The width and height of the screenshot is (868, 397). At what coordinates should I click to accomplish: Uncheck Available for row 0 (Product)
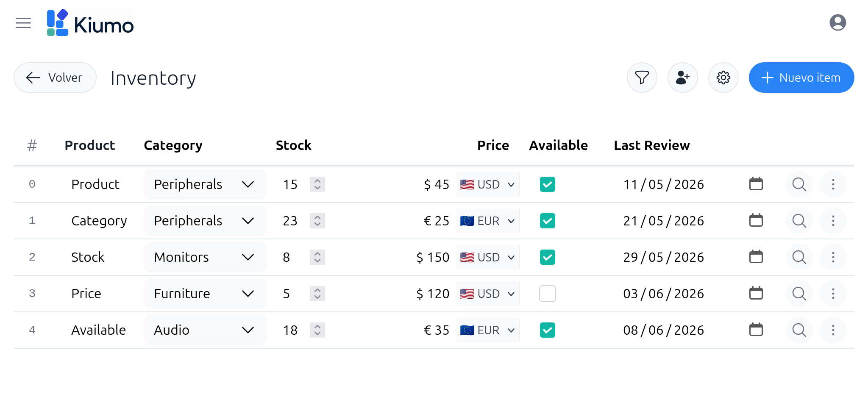(547, 184)
